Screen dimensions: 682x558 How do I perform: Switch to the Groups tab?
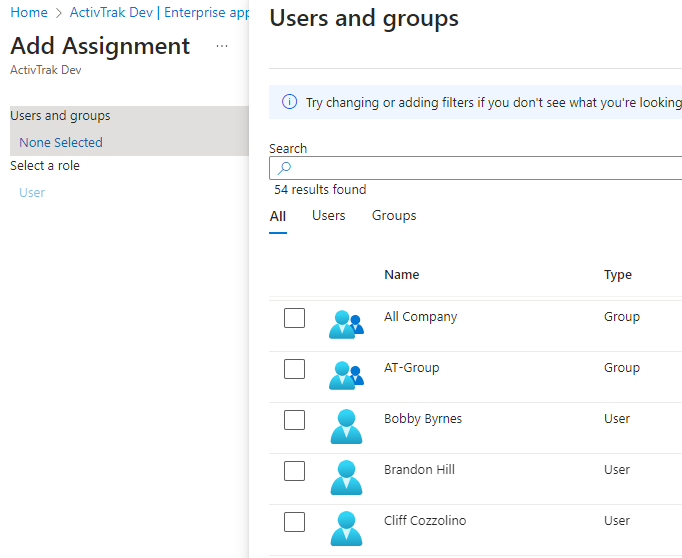[x=394, y=216]
